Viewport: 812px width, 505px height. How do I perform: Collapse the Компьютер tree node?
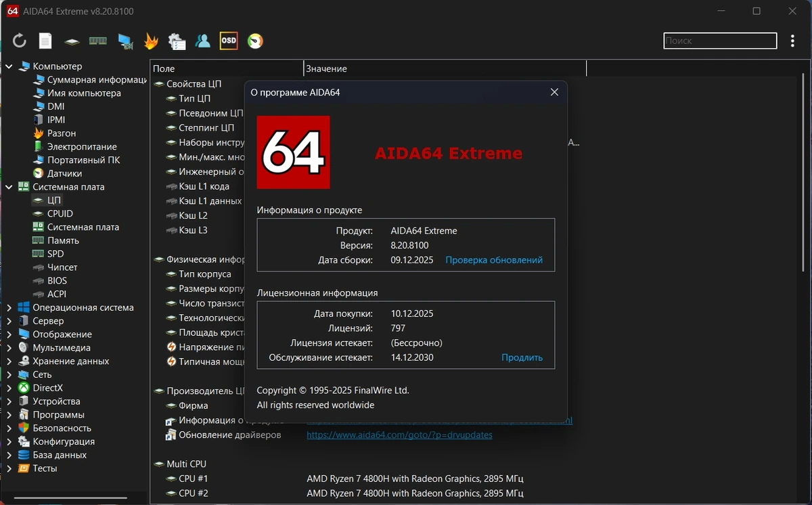[9, 66]
